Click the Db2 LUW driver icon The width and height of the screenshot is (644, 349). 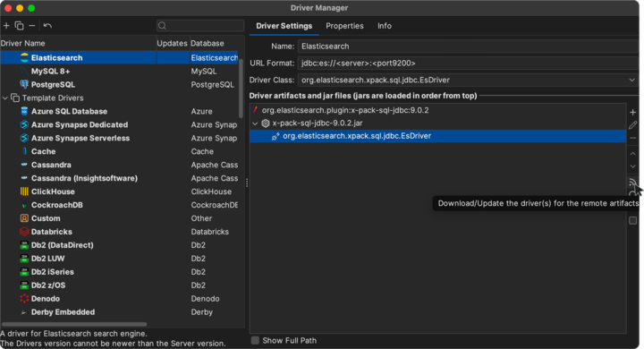coord(24,259)
